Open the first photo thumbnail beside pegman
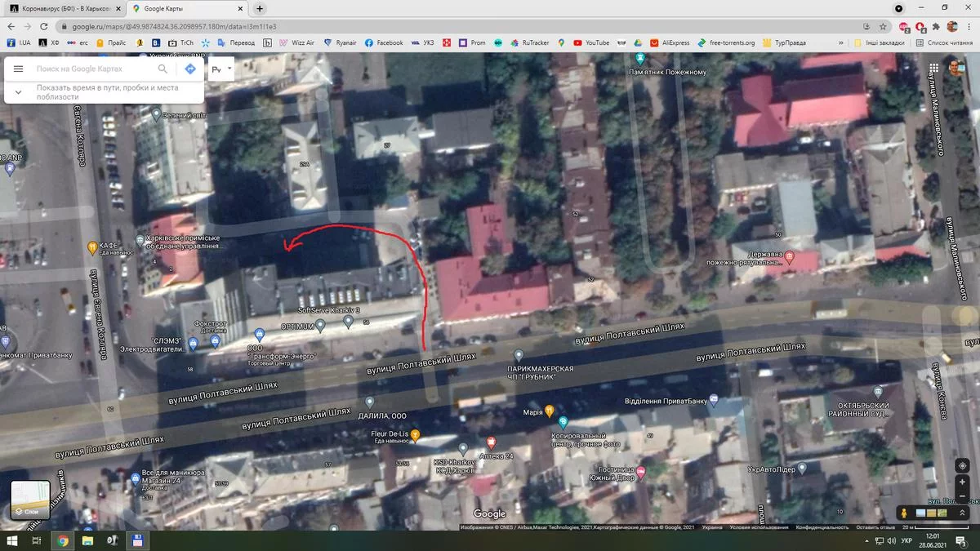The width and height of the screenshot is (980, 551). (x=921, y=513)
